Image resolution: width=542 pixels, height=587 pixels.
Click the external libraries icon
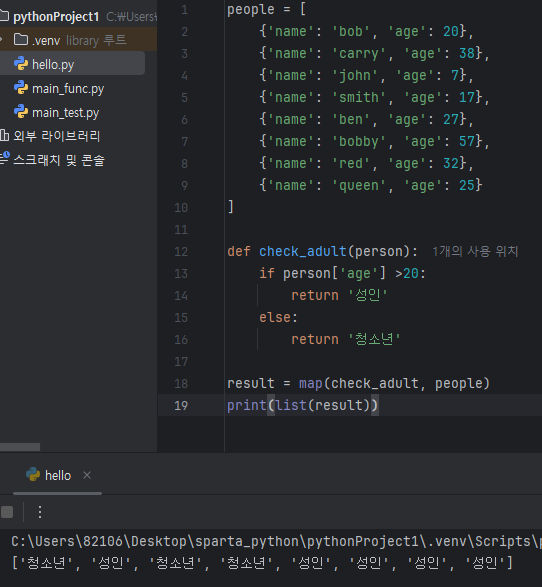point(4,136)
